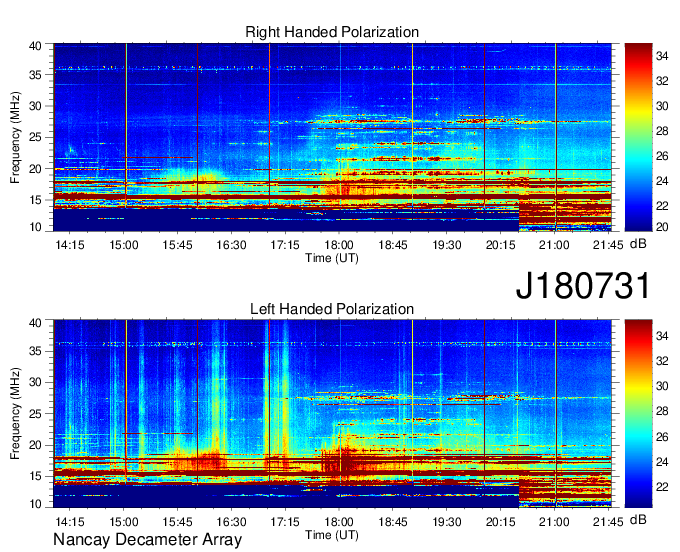The width and height of the screenshot is (680, 552).
Task: Click the 10 MHz tick of upper plot
Action: coord(36,227)
